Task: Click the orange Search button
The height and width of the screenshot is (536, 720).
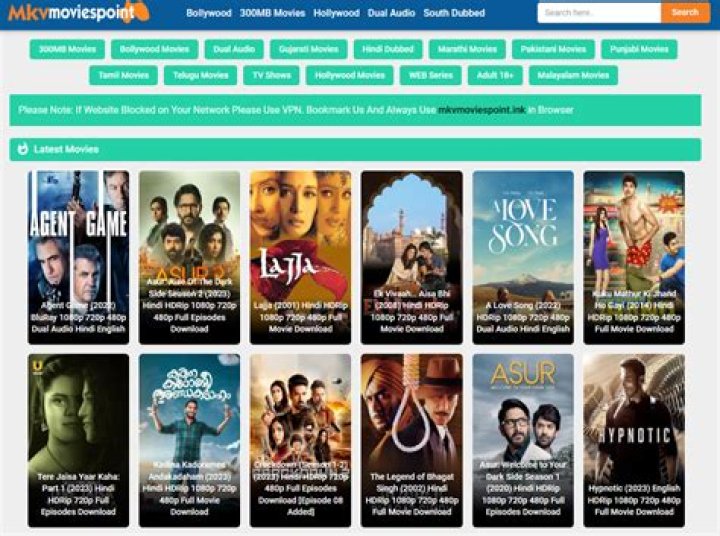Action: coord(685,13)
